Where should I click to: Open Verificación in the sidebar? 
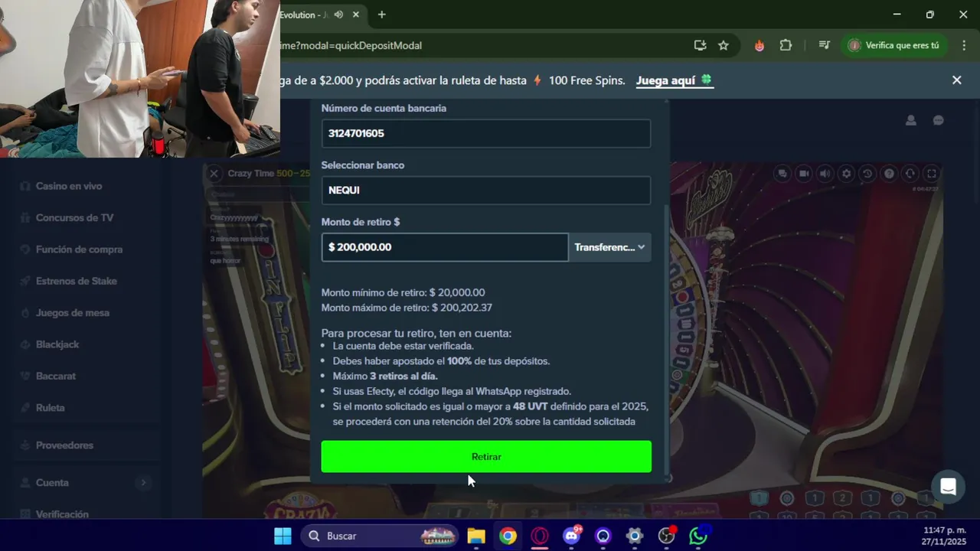coord(62,514)
